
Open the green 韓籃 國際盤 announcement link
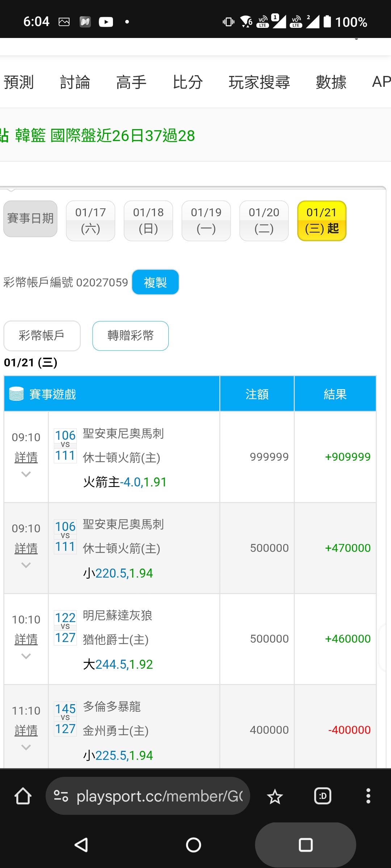click(105, 136)
